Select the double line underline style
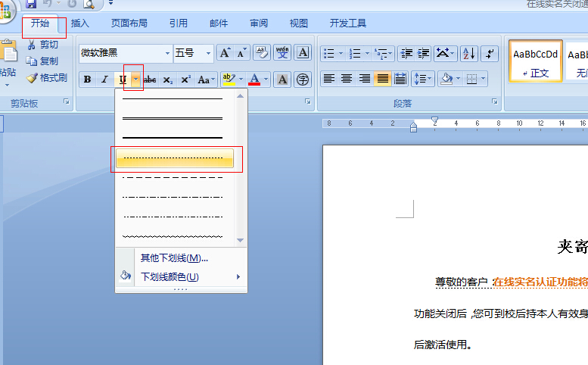Viewport: 588px width, 365px height. pos(173,119)
